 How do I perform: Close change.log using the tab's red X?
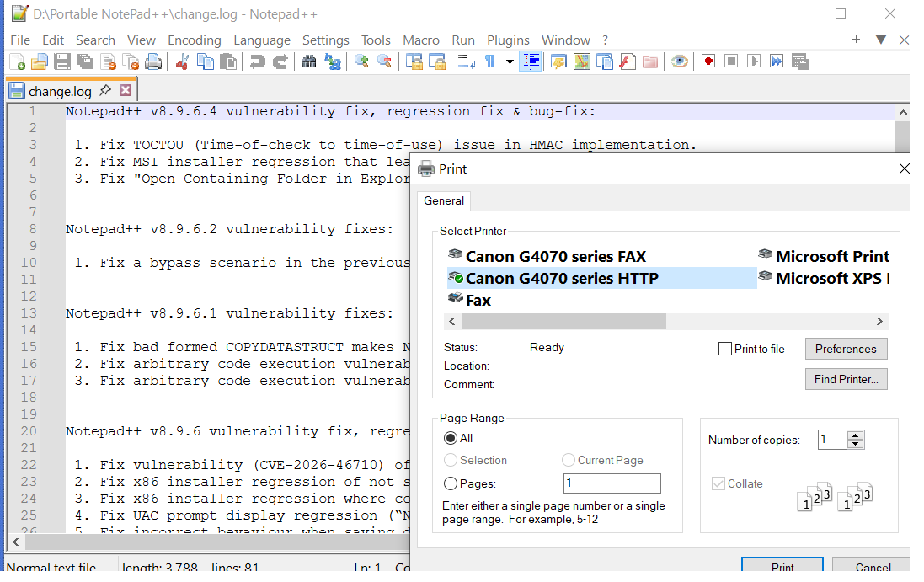click(125, 90)
